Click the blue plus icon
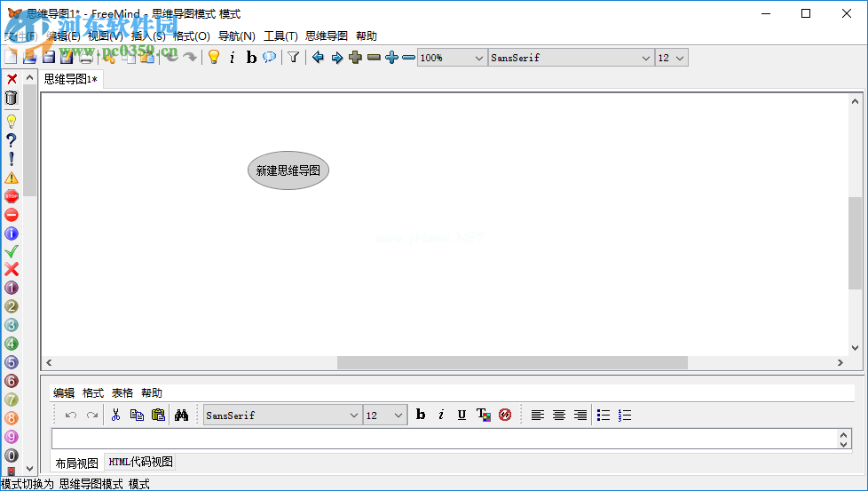The height and width of the screenshot is (491, 868). click(x=392, y=57)
